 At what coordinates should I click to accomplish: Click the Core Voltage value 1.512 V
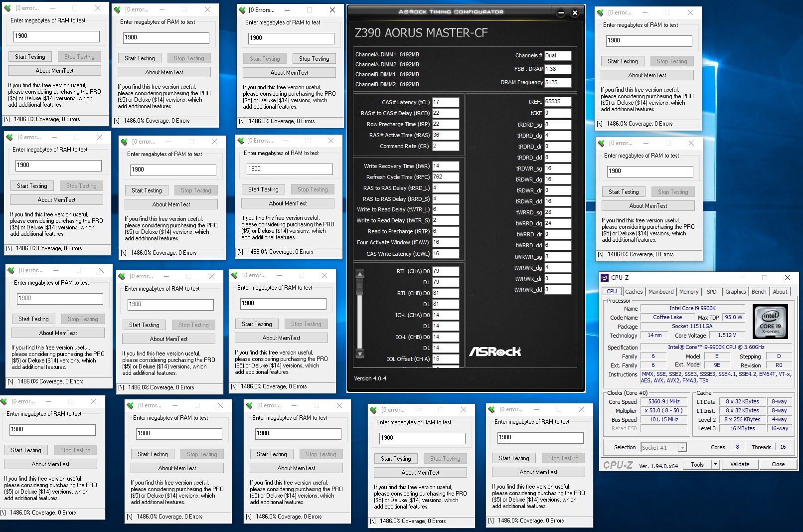click(727, 336)
